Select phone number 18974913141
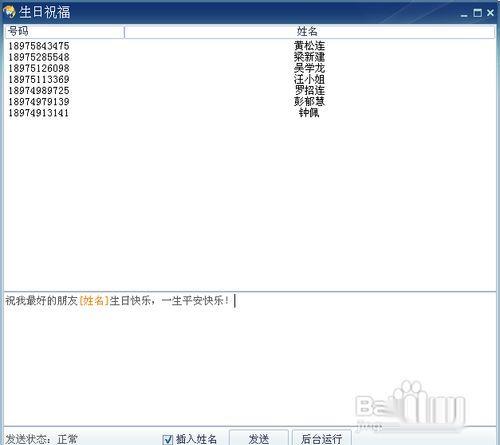The height and width of the screenshot is (445, 500). pyautogui.click(x=39, y=113)
